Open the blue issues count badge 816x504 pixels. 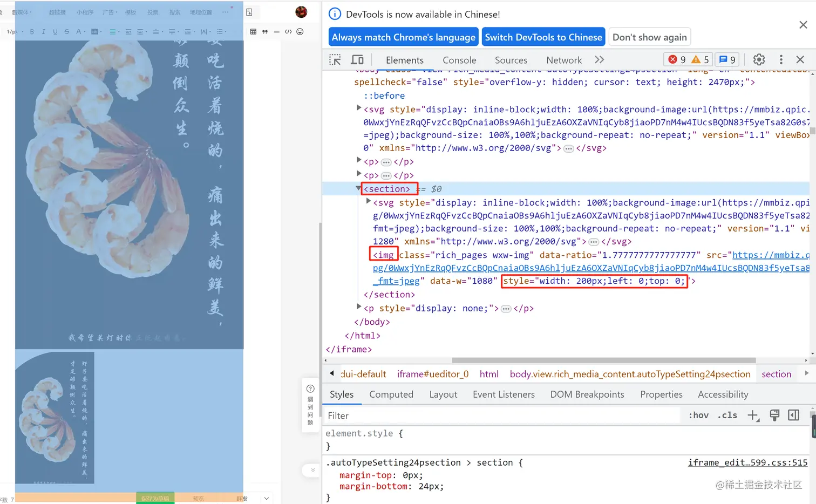727,59
